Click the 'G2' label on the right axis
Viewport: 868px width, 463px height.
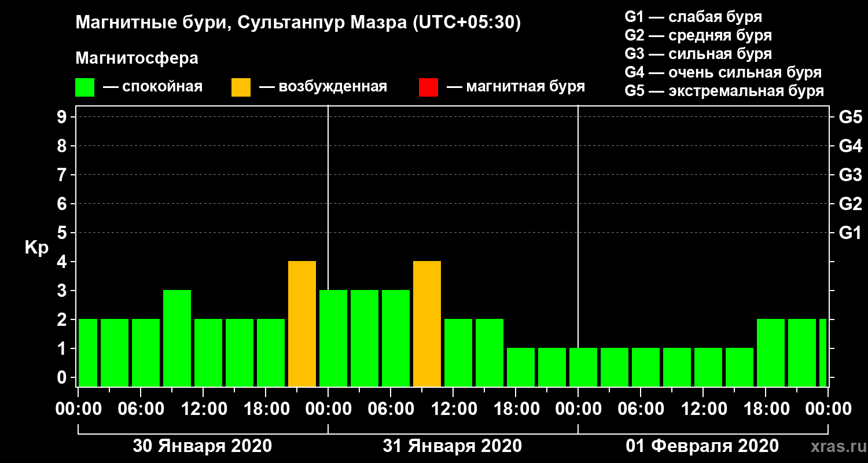(x=851, y=204)
